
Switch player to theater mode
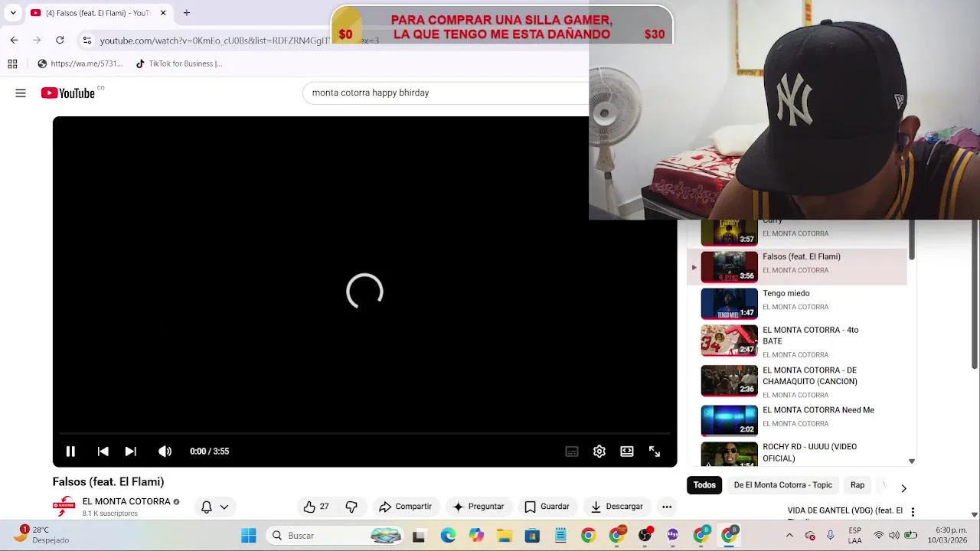[x=627, y=452]
